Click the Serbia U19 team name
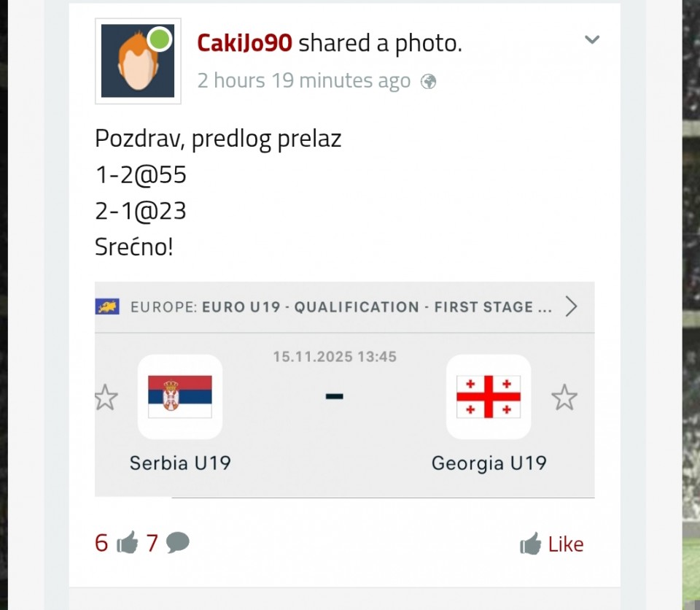 point(180,463)
